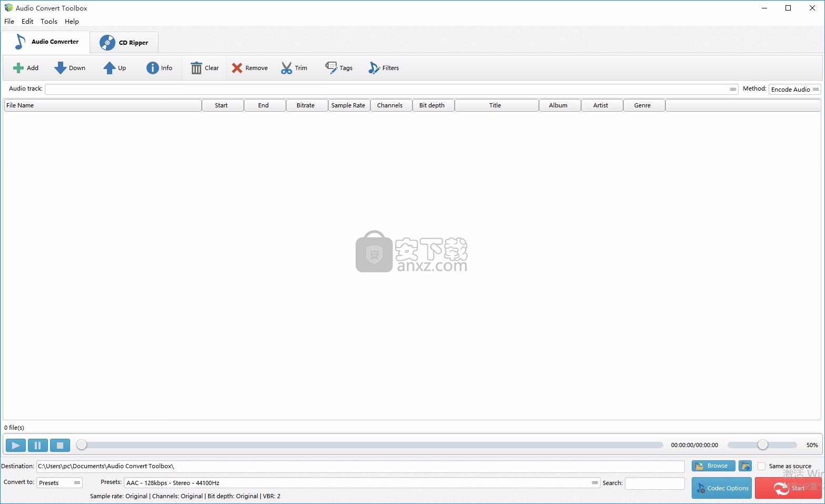Click the Channels column header
The width and height of the screenshot is (825, 504).
pyautogui.click(x=391, y=105)
